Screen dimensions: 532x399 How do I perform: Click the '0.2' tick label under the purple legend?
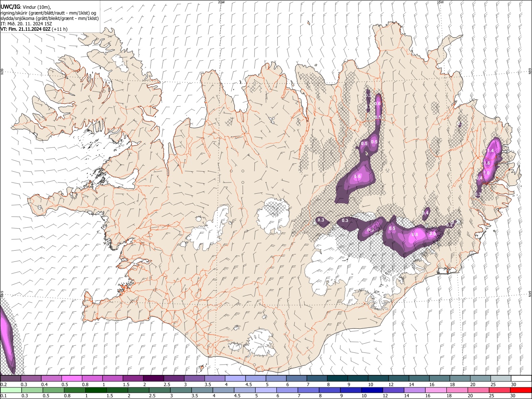point(3,384)
